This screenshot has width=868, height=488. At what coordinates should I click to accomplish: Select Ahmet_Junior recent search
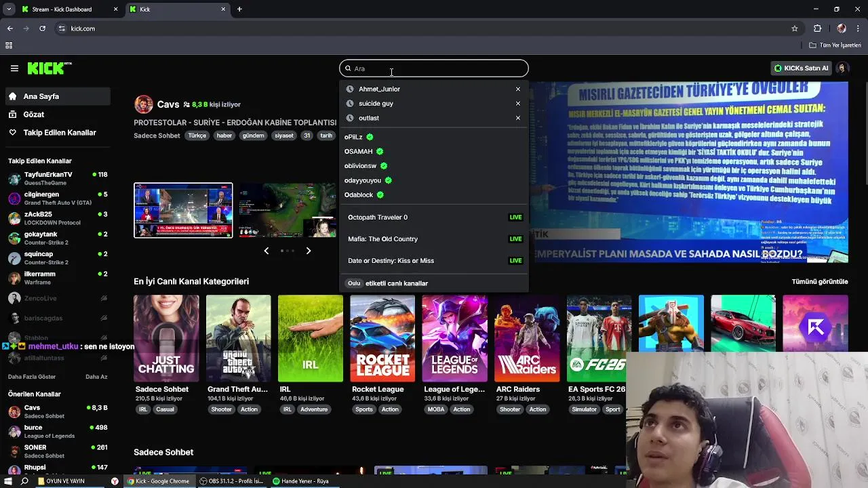click(379, 89)
